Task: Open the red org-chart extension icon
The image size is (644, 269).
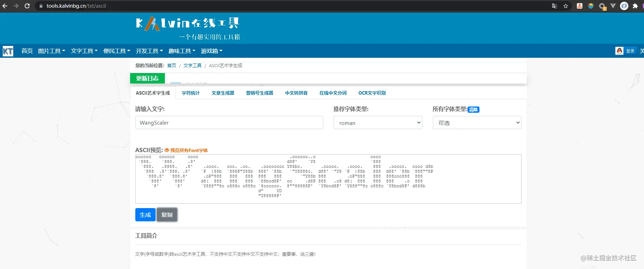Action: pyautogui.click(x=580, y=6)
